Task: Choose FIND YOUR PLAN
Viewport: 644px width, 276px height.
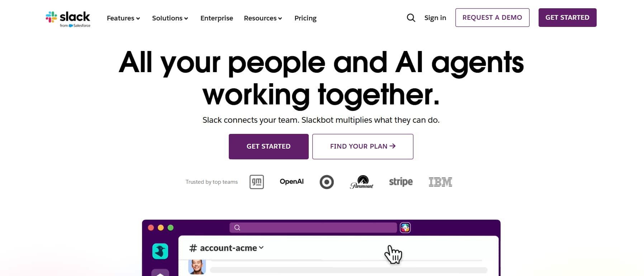Action: (x=363, y=146)
